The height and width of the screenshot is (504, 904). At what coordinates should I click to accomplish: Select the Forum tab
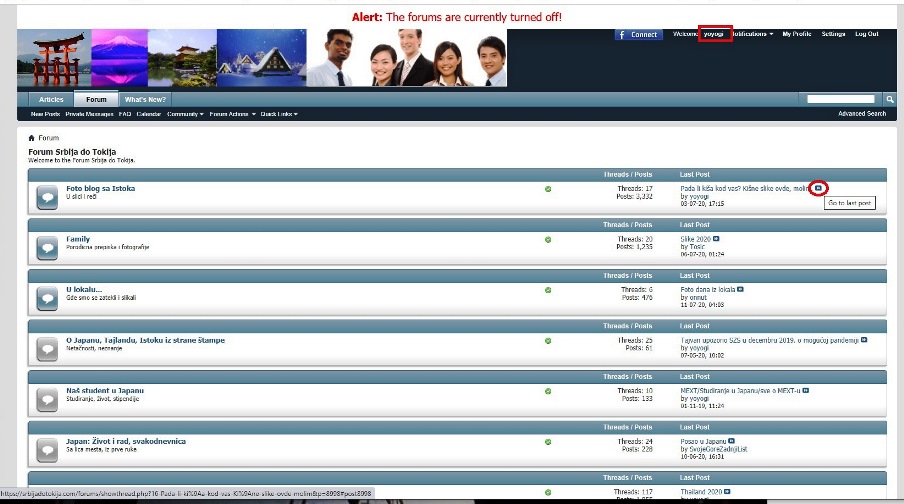(96, 99)
